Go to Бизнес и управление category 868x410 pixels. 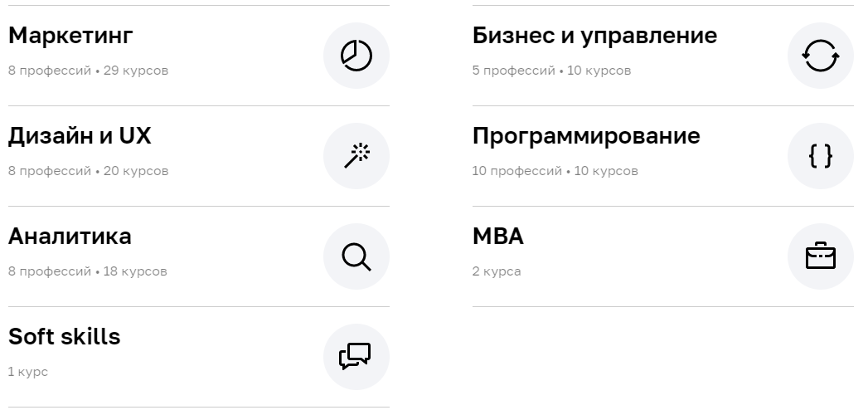pyautogui.click(x=594, y=36)
